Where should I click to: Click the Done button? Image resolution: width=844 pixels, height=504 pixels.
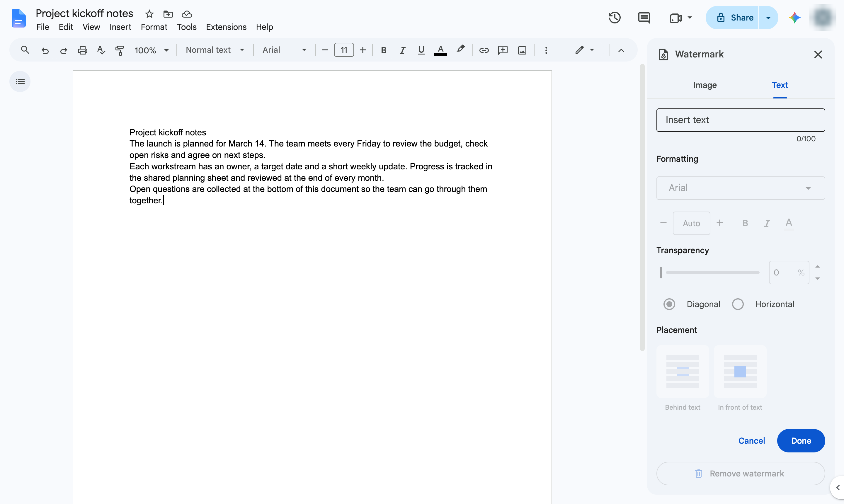pos(801,440)
